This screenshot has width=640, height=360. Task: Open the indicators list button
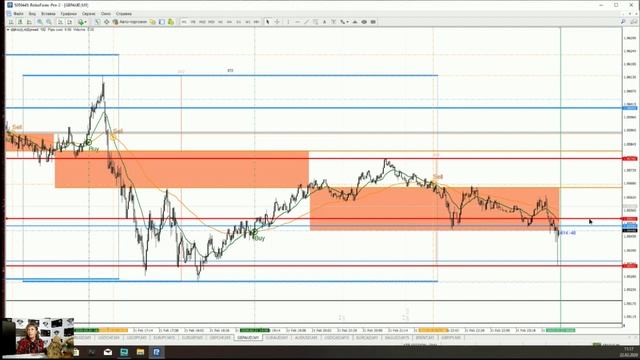tap(81, 22)
